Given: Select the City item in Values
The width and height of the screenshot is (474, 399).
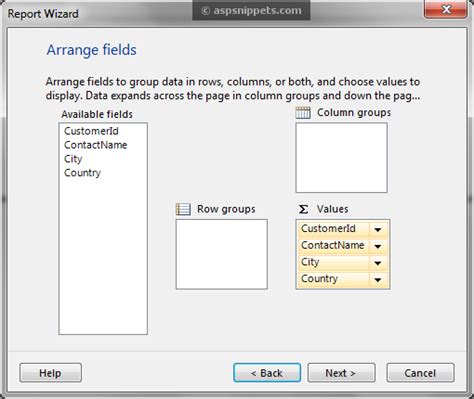Looking at the screenshot, I should [x=334, y=262].
